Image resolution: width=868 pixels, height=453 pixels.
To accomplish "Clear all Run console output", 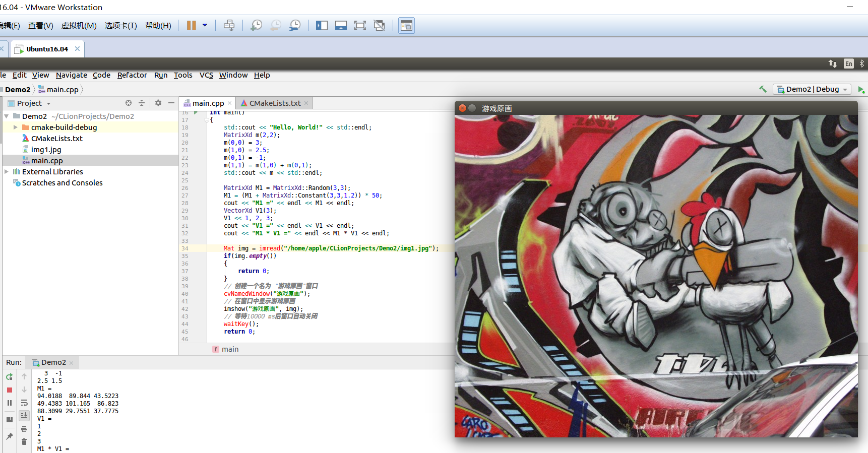I will point(24,442).
